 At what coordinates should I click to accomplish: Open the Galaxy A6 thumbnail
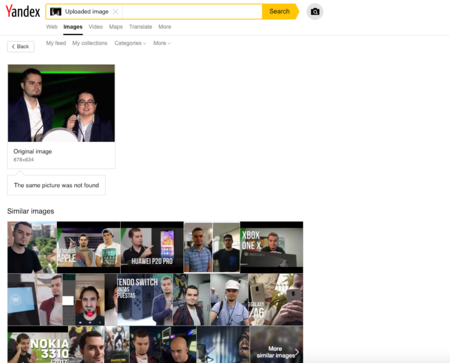(276, 299)
